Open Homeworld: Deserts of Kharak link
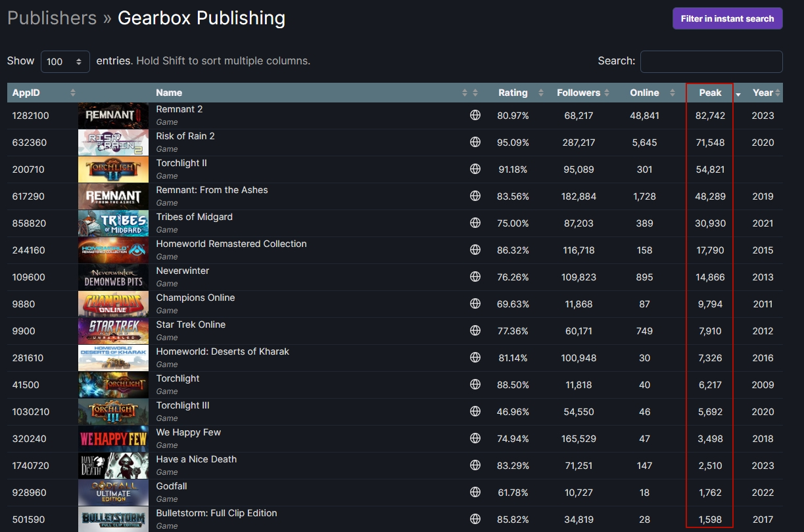This screenshot has width=804, height=532. tap(222, 351)
